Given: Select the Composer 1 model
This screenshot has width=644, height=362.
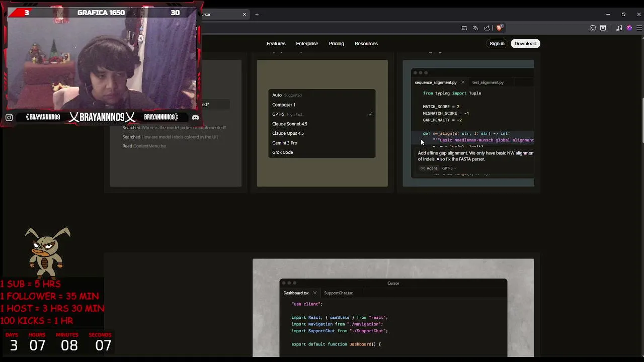Looking at the screenshot, I should click(x=322, y=105).
